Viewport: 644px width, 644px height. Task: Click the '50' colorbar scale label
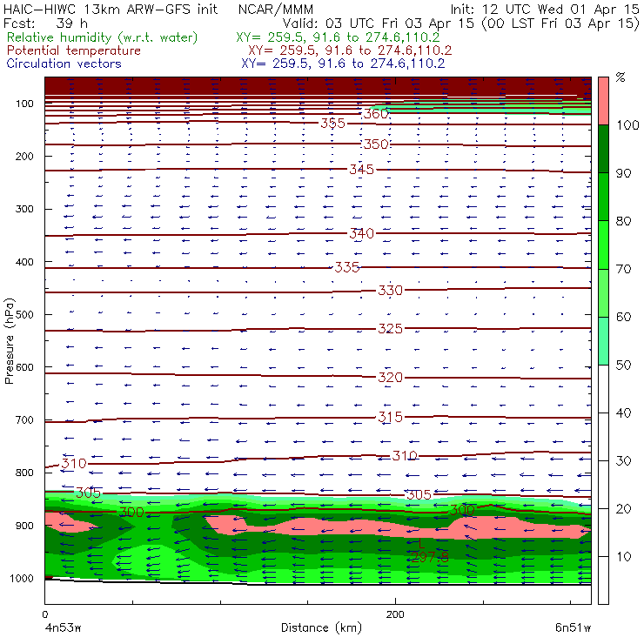623,366
